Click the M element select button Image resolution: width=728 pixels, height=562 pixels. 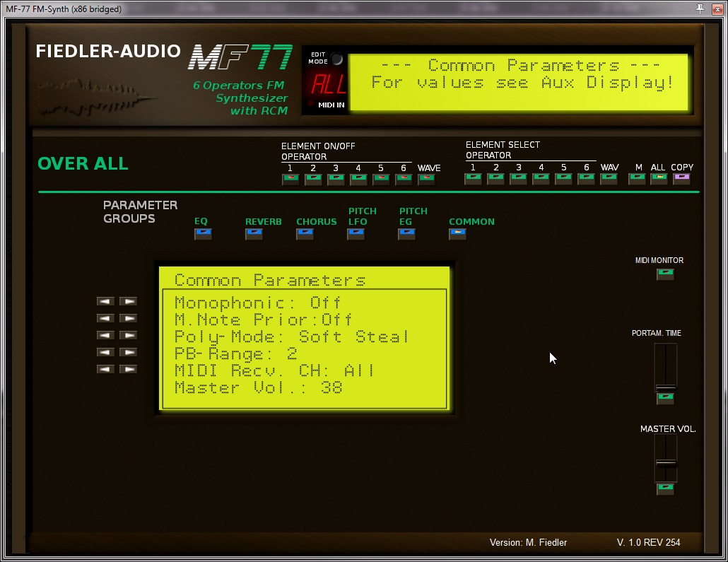pos(637,179)
